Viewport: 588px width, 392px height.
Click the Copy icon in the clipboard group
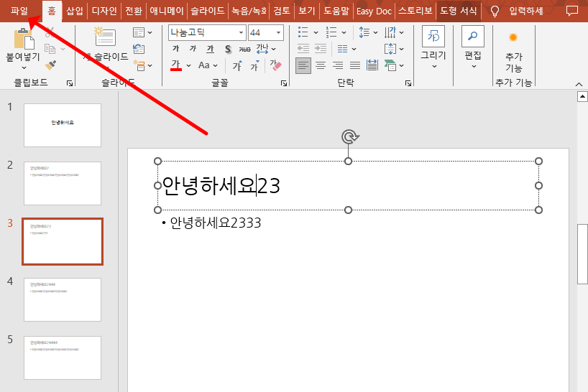click(50, 49)
